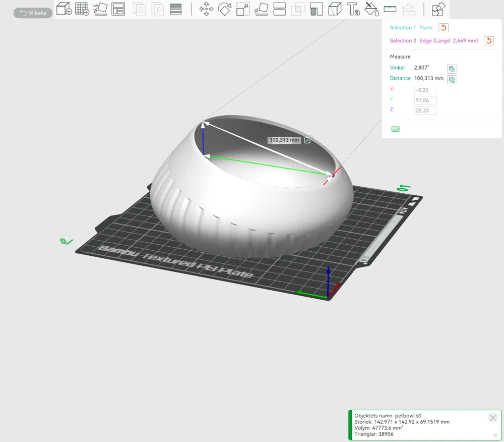Reset Selection 1 Plane

tap(444, 28)
